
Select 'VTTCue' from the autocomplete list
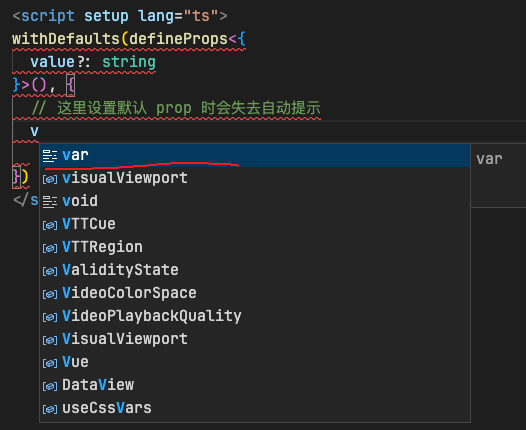pyautogui.click(x=255, y=224)
